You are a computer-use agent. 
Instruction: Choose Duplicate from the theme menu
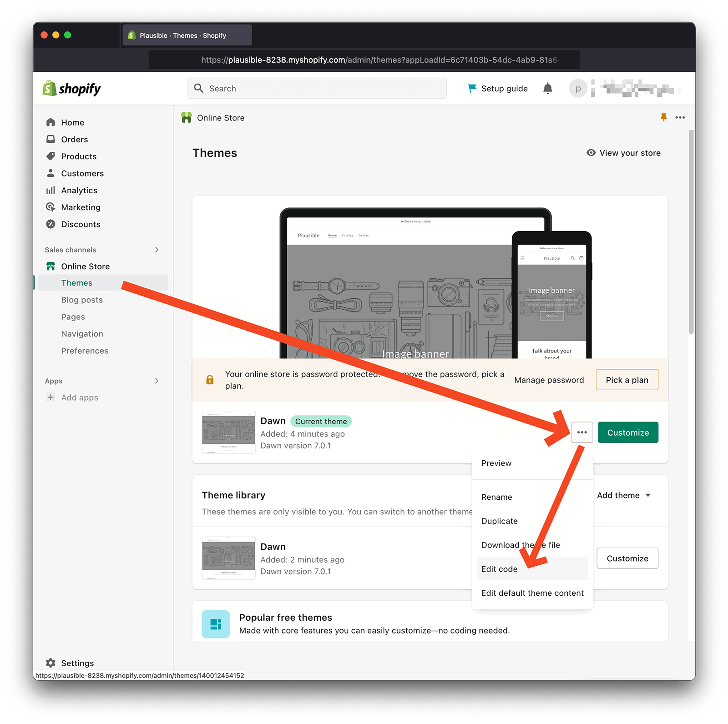click(499, 521)
